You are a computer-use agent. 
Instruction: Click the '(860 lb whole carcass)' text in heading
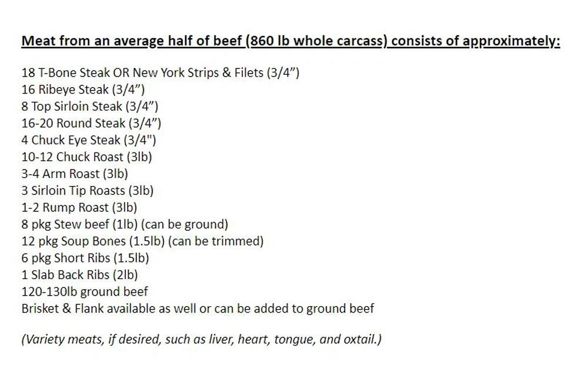click(x=316, y=42)
